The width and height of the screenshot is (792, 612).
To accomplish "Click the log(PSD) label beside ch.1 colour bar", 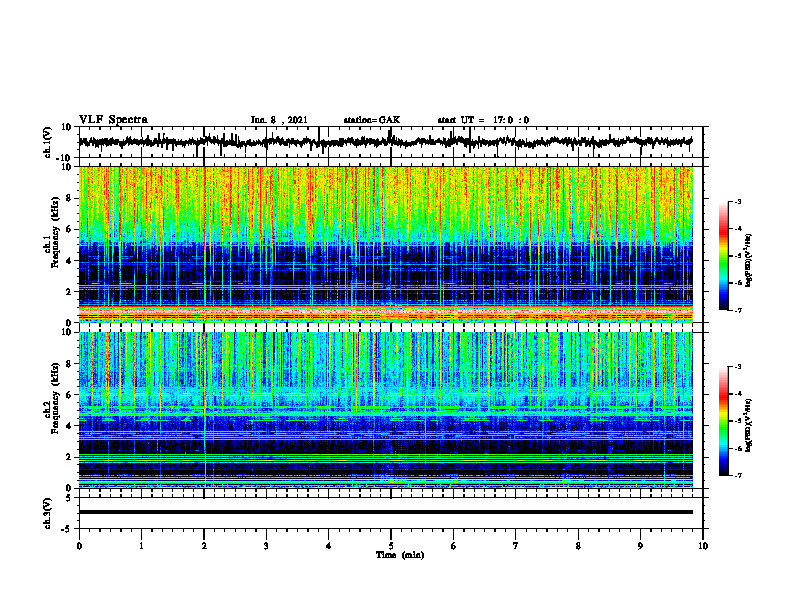I will [748, 261].
